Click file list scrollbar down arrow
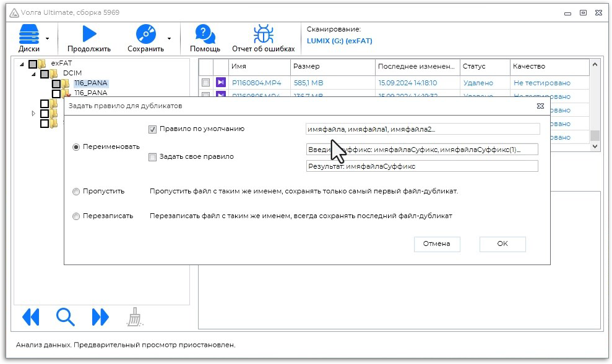 click(x=595, y=146)
